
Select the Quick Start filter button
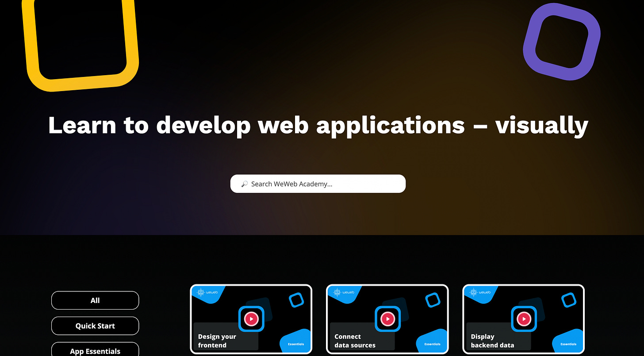[x=95, y=326]
